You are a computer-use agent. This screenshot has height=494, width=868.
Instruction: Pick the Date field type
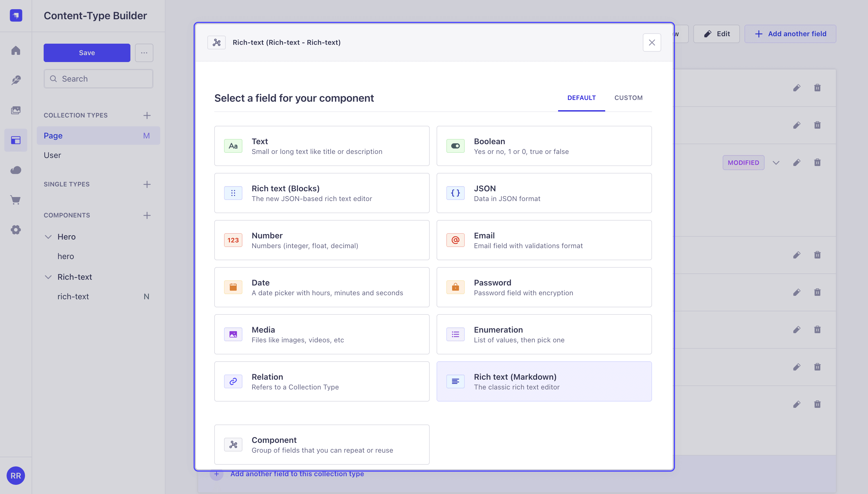(322, 287)
